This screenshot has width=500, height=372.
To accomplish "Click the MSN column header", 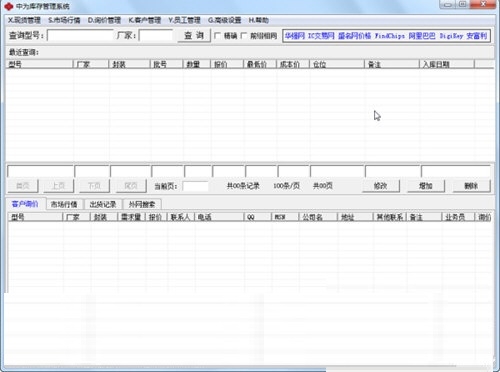I will click(285, 217).
